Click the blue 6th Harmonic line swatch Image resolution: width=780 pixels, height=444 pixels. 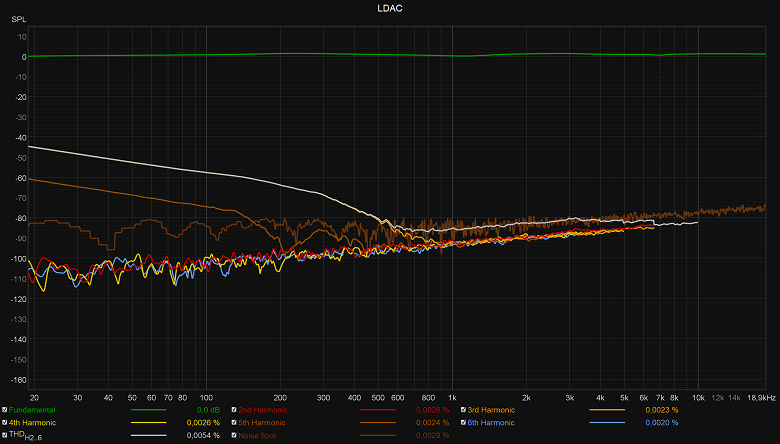point(607,423)
